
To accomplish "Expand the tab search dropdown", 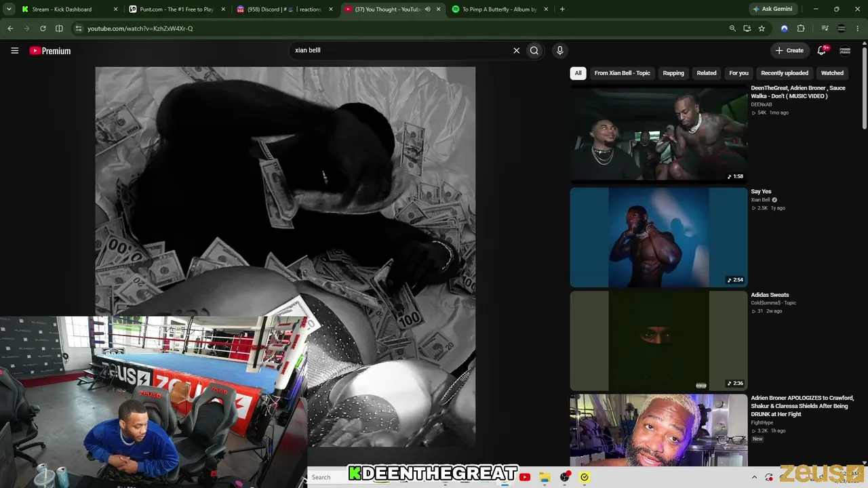I will tap(9, 9).
